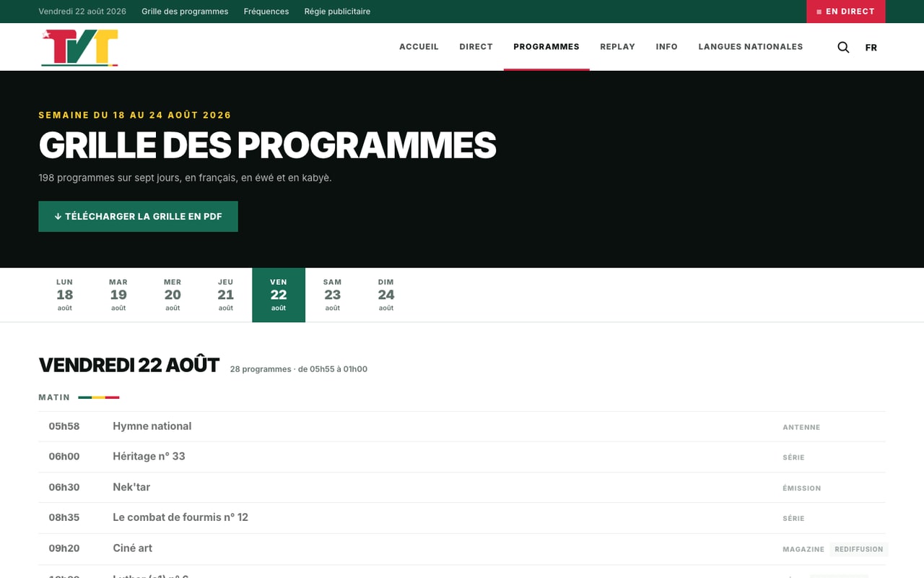Select the VEN 22 août day tab
Image resolution: width=924 pixels, height=578 pixels.
279,295
